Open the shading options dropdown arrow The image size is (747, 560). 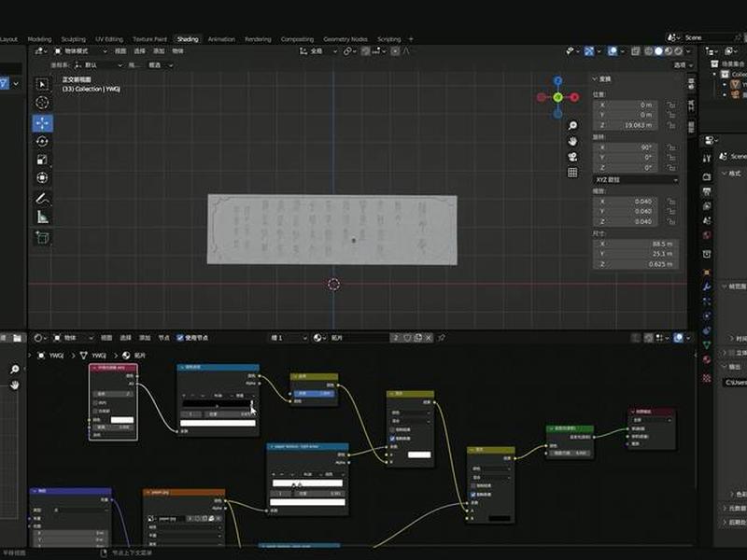click(x=688, y=51)
